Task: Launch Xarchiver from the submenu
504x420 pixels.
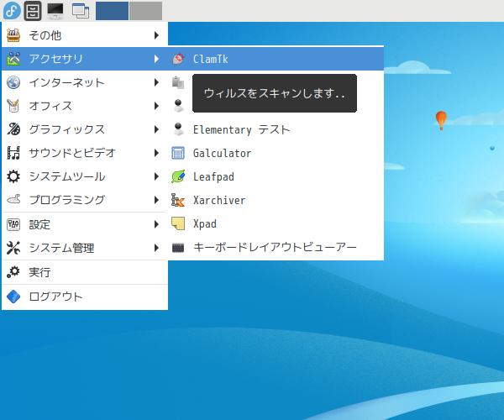Action: [x=276, y=200]
